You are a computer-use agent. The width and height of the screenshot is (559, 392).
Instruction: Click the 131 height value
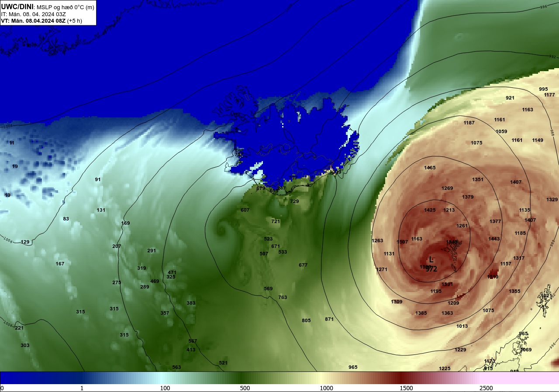(101, 210)
